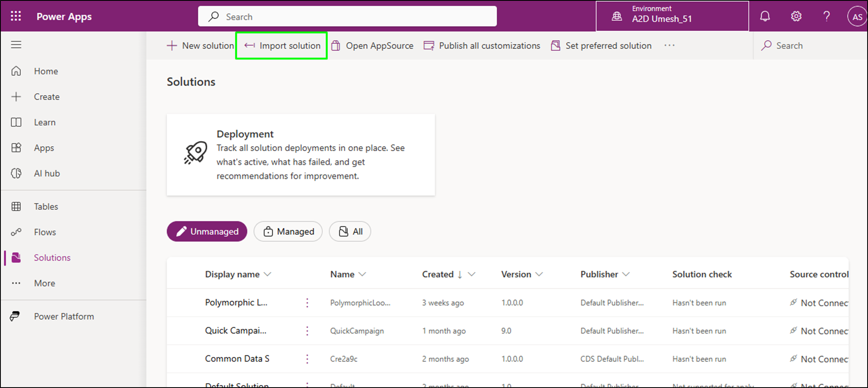Open the Tables section
The height and width of the screenshot is (388, 868).
tap(46, 206)
